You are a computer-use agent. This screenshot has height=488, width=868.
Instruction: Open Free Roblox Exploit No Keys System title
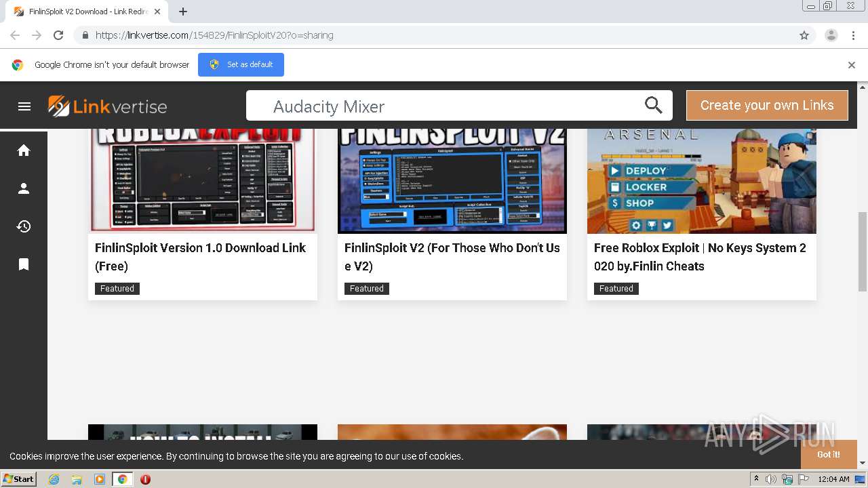700,257
